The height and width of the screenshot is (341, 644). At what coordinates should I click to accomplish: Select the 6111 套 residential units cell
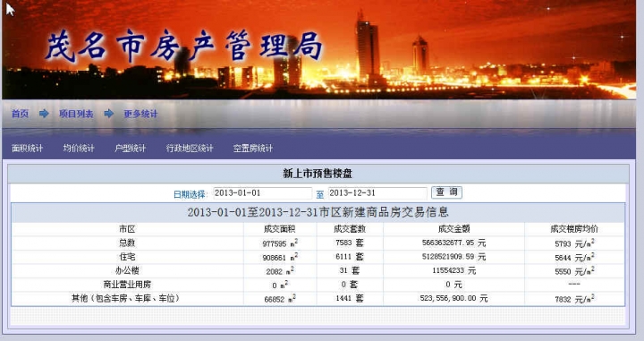[350, 257]
